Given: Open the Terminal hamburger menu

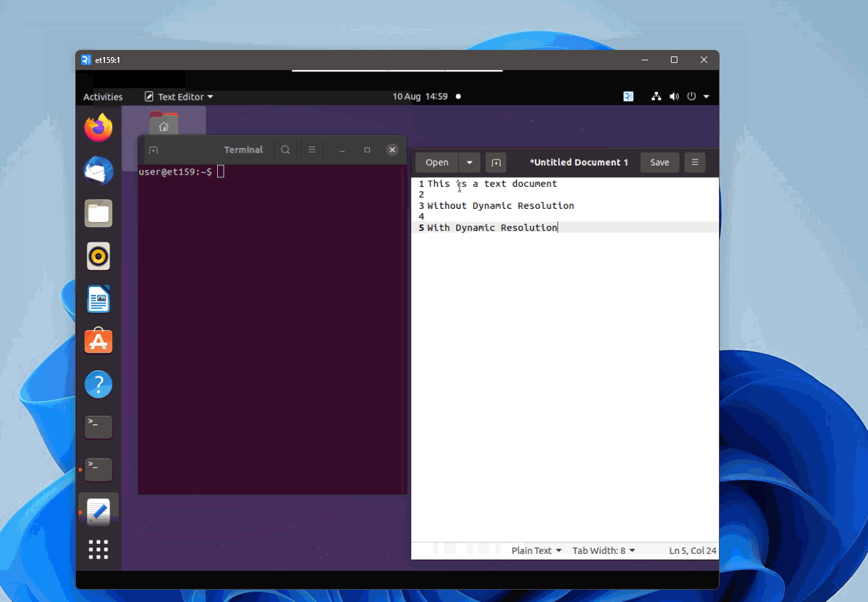Looking at the screenshot, I should (312, 150).
